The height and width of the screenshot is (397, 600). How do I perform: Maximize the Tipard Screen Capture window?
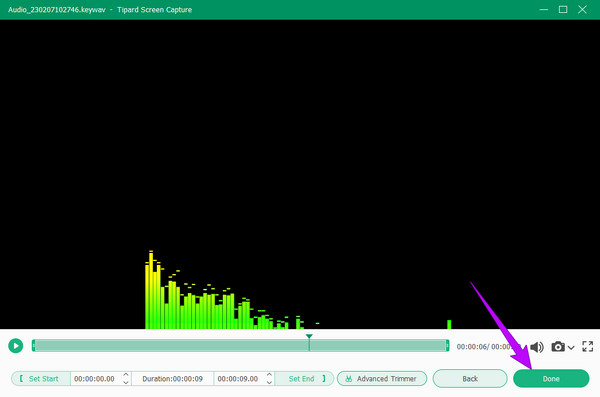(563, 10)
